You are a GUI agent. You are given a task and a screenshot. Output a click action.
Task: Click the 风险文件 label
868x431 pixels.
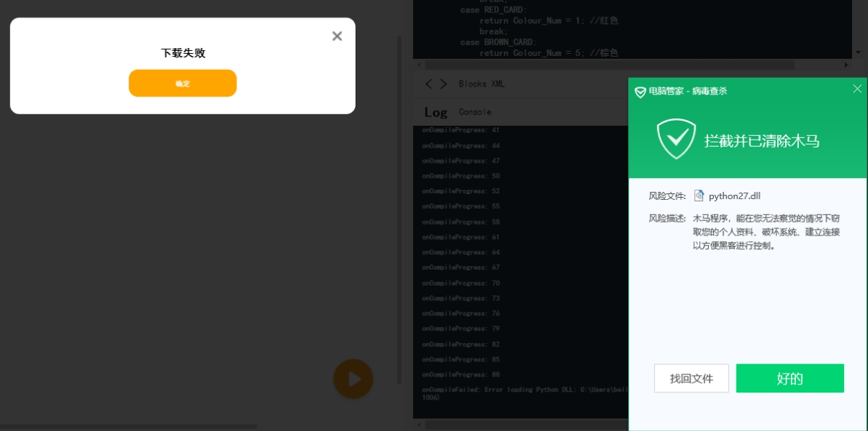tap(667, 196)
